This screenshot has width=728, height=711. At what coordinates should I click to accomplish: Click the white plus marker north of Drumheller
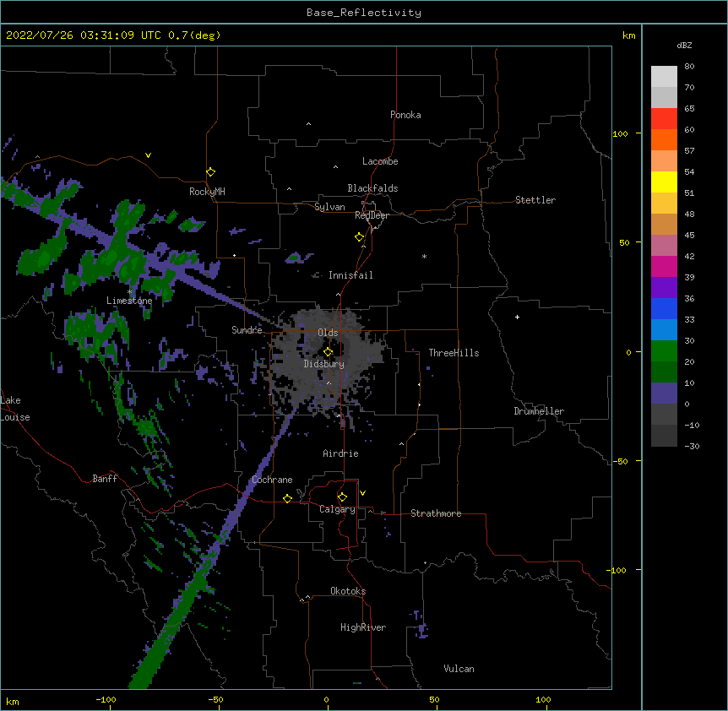coord(517,317)
